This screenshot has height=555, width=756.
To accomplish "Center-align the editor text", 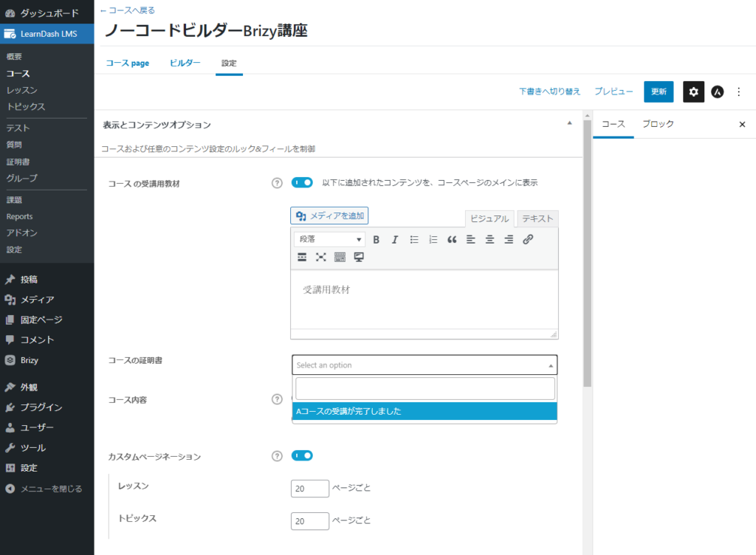I will 490,239.
